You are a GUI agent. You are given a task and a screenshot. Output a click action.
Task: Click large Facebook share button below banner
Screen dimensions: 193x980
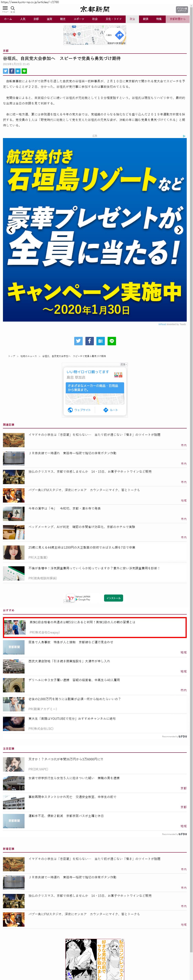click(x=89, y=341)
